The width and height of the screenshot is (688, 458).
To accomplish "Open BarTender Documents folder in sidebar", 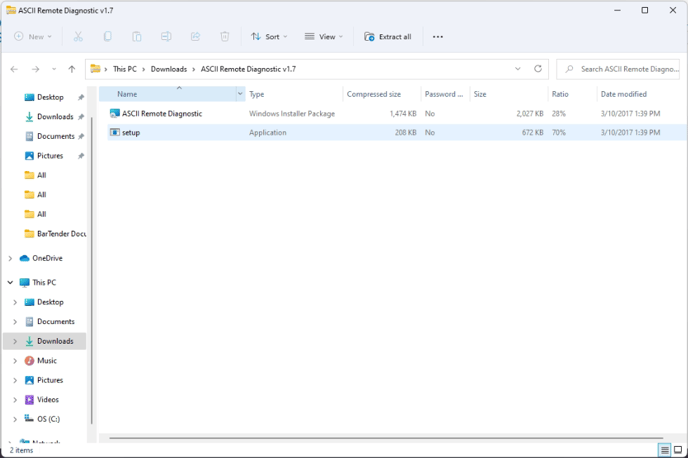I will click(55, 234).
